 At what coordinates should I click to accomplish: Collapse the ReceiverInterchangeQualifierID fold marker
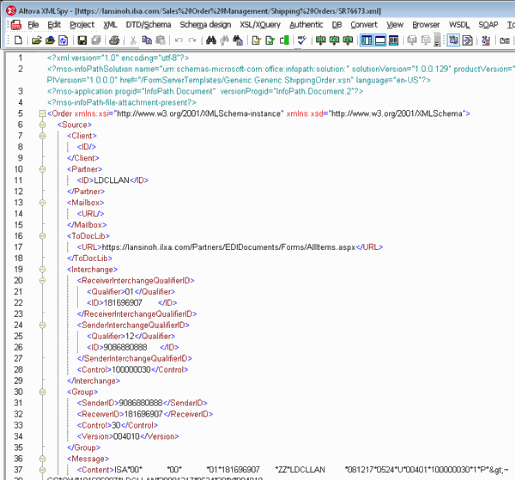pyautogui.click(x=42, y=280)
